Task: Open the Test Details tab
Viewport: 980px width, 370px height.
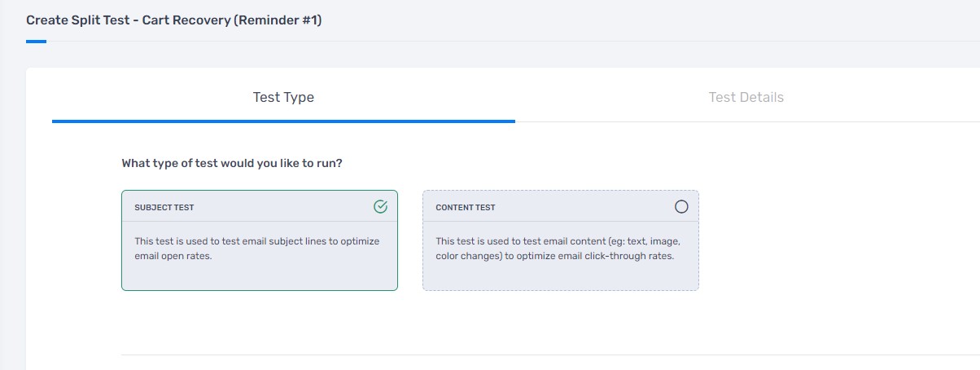Action: 746,98
